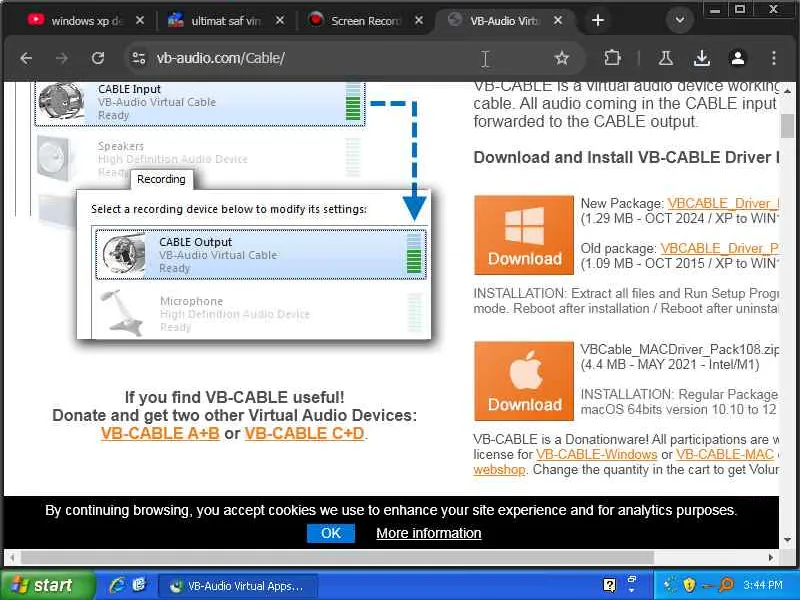
Task: Launch Internet Explorer from Quick Launch
Action: point(117,585)
